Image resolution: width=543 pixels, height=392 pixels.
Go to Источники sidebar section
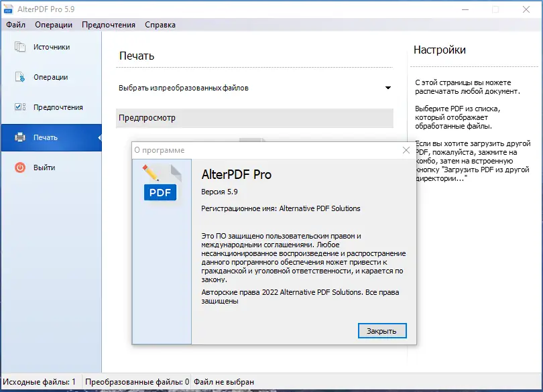52,47
